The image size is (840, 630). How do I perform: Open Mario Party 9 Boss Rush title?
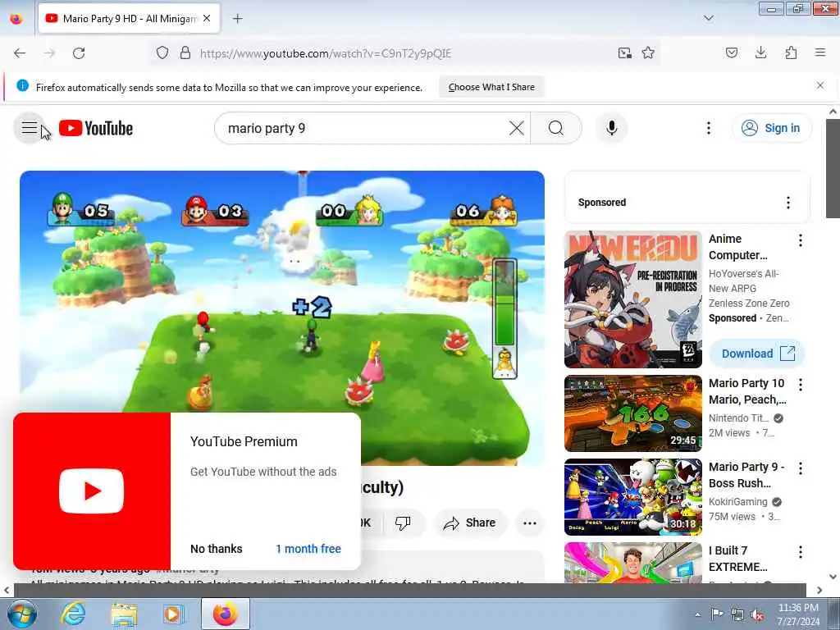[746, 475]
